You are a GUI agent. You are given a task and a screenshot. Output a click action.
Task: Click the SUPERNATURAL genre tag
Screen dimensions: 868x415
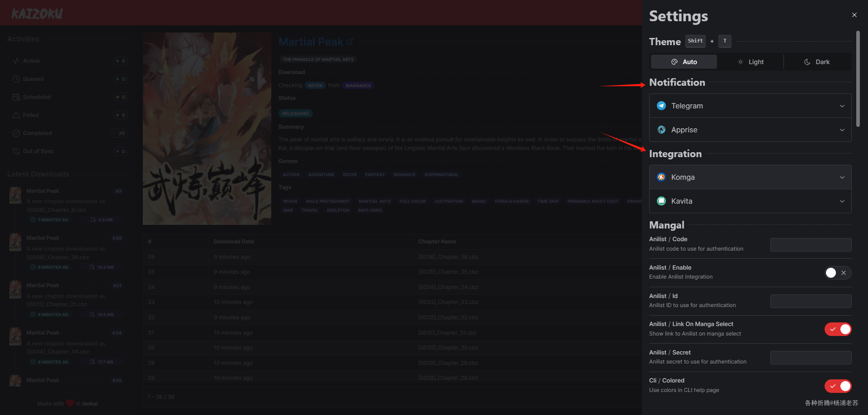[441, 175]
